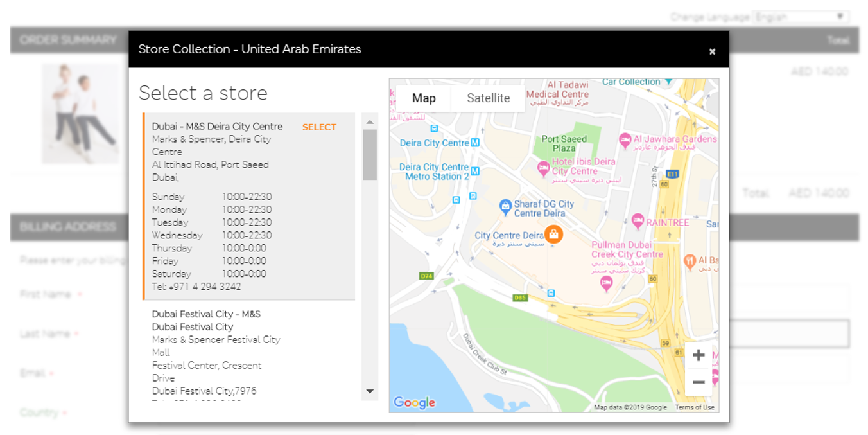Image resolution: width=868 pixels, height=435 pixels.
Task: Click the E11 highway shield on map
Action: pyautogui.click(x=672, y=174)
